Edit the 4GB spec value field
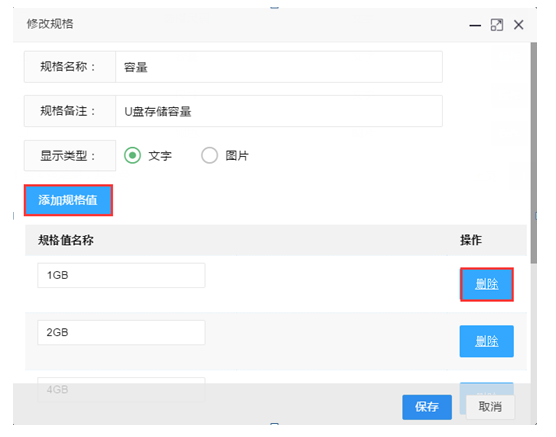 coord(121,389)
